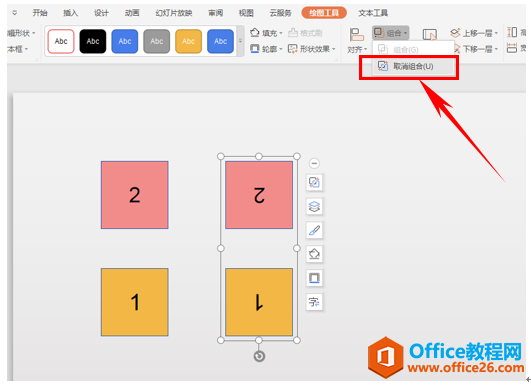
Task: Select the upright pink square labeled 2
Action: coord(134,195)
